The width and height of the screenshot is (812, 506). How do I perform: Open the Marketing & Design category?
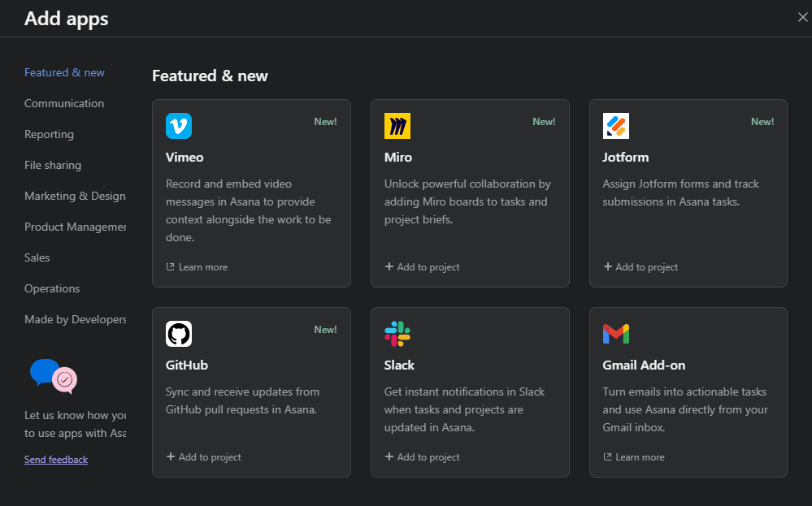pos(75,196)
